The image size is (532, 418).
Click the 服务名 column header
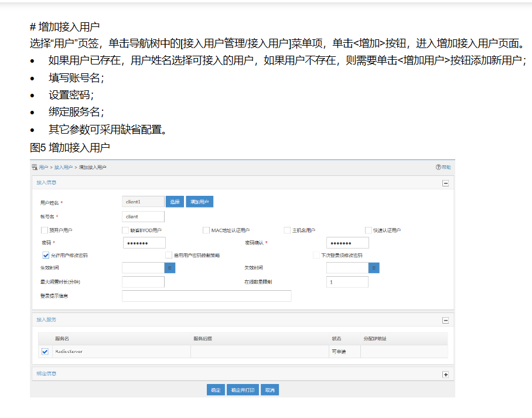(x=62, y=338)
